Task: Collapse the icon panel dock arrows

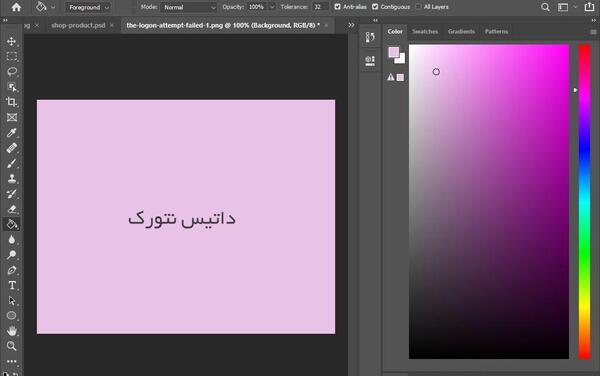Action: click(375, 20)
